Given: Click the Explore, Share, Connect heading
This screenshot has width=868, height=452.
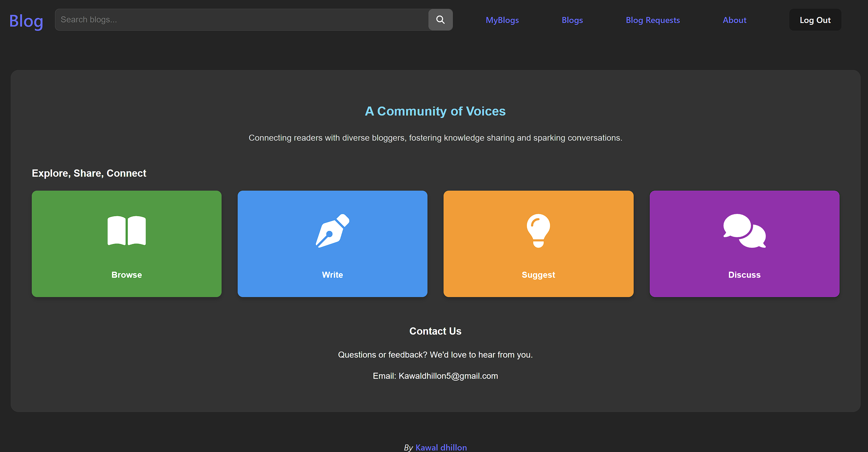Looking at the screenshot, I should point(89,173).
